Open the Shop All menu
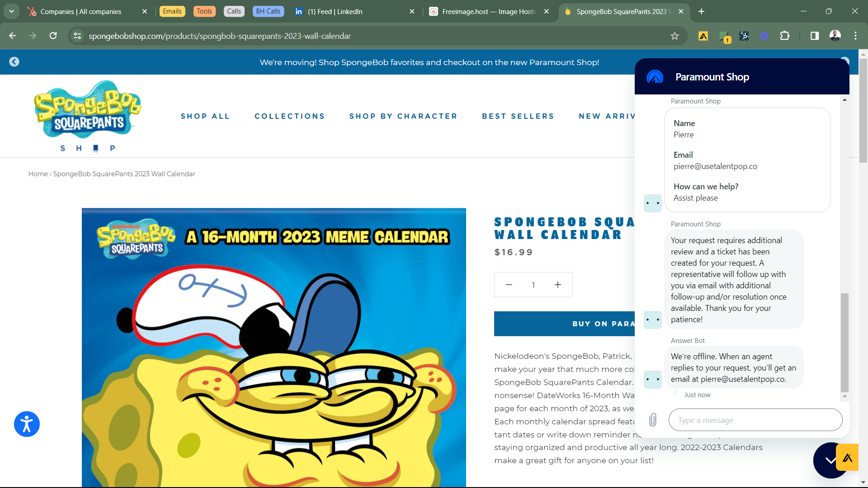This screenshot has height=488, width=868. tap(205, 117)
